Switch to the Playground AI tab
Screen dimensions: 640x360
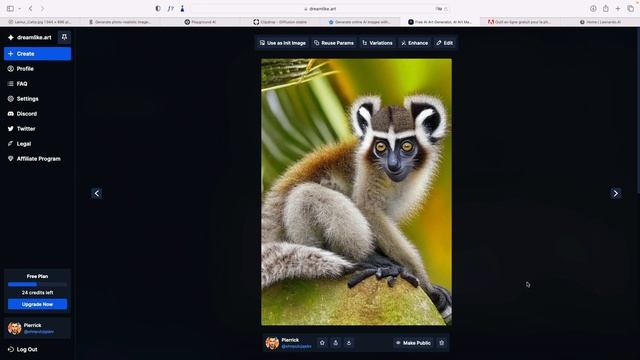coord(200,22)
